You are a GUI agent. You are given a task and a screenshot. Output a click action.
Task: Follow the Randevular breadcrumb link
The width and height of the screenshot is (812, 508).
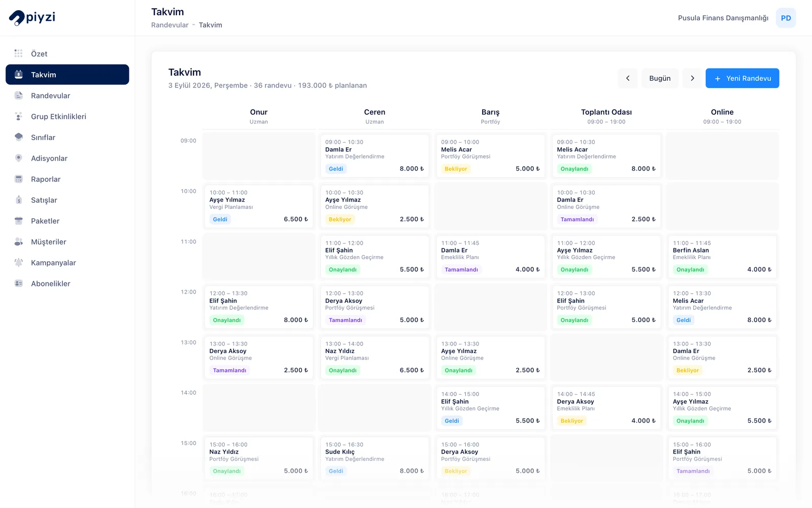point(170,25)
